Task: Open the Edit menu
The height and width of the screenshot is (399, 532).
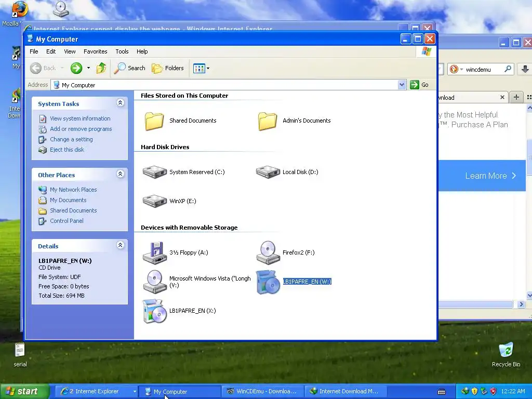Action: (x=51, y=51)
